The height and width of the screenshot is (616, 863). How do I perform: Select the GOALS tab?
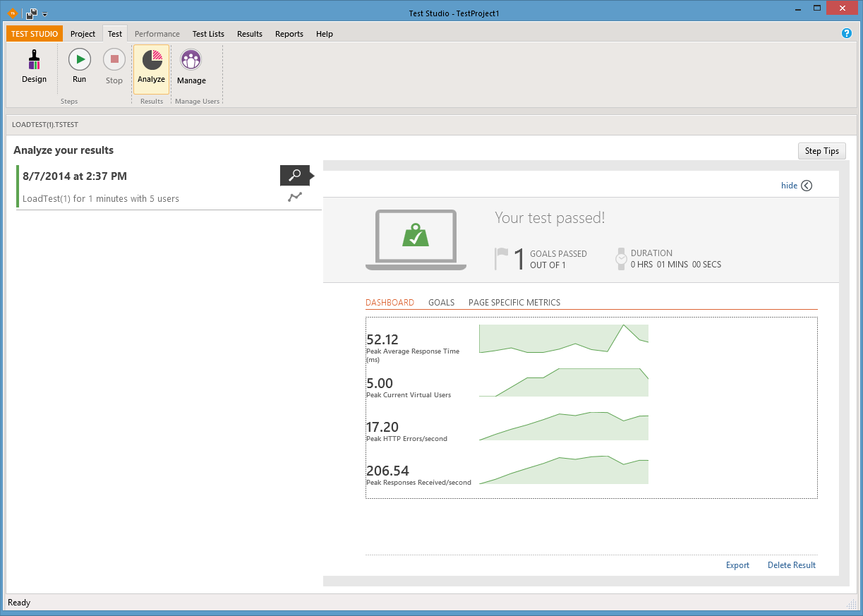coord(441,303)
